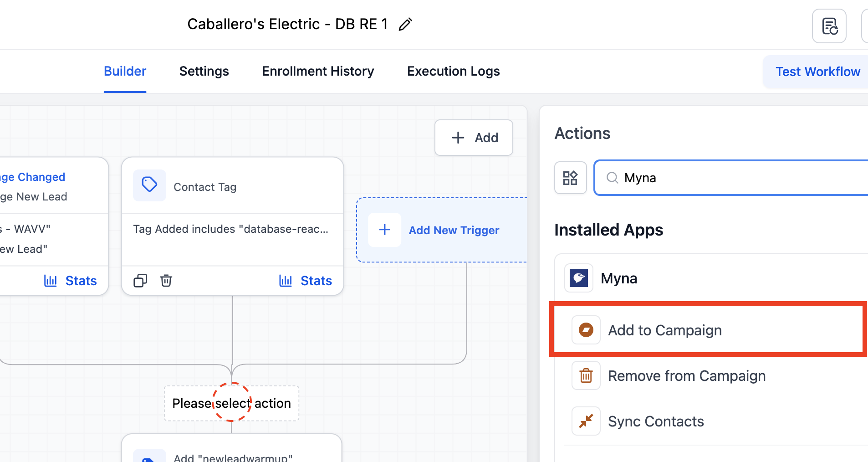Click the Remove from Campaign trash icon

click(x=586, y=375)
